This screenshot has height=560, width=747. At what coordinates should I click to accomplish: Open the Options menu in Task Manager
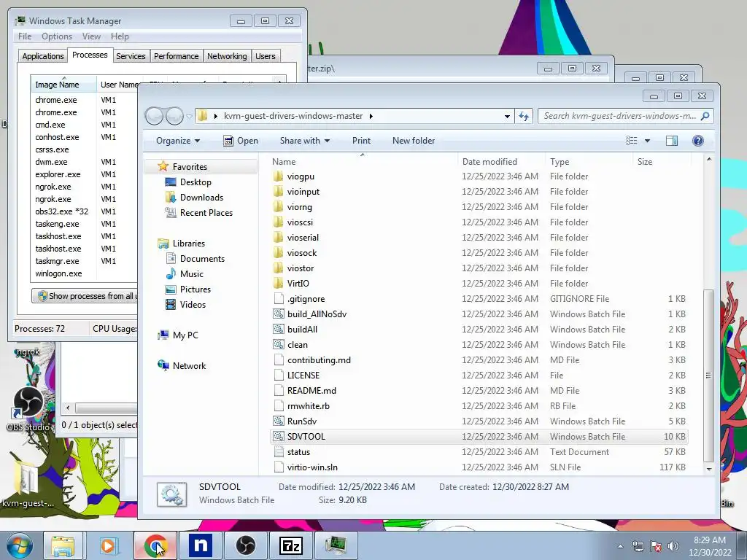tap(57, 36)
